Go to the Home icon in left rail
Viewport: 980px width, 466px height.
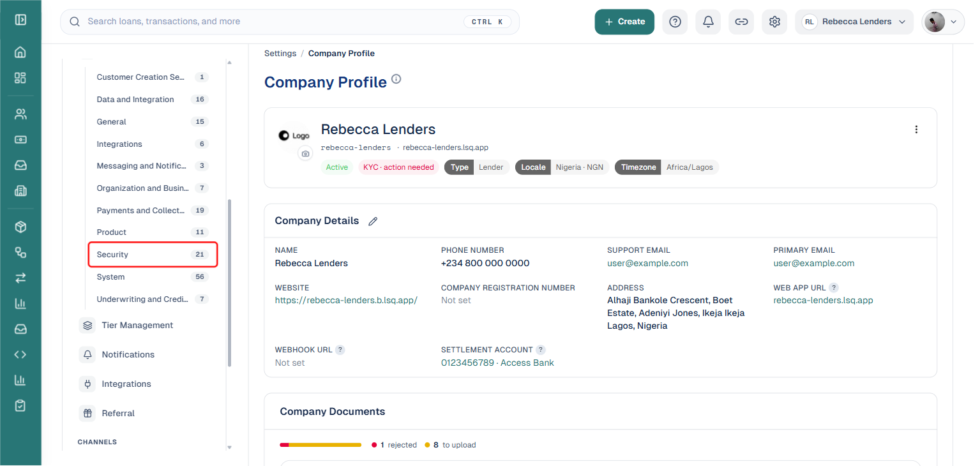[20, 52]
